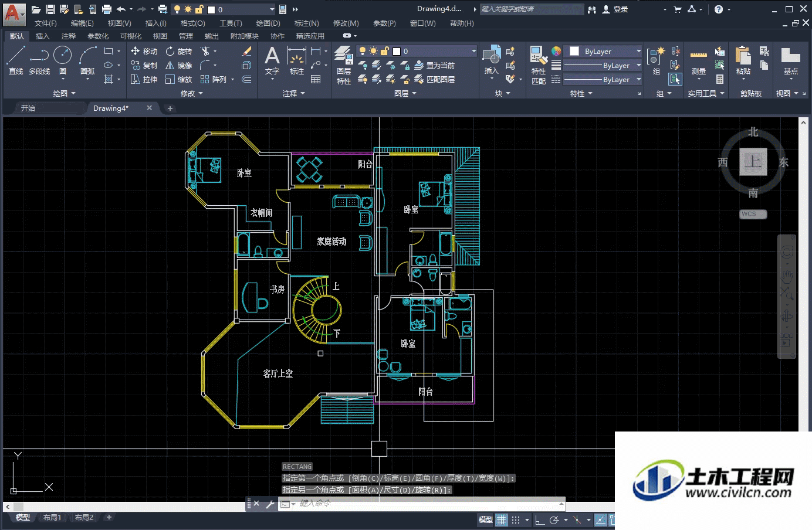
Task: Switch to the 布局1 layout tab
Action: 52,517
